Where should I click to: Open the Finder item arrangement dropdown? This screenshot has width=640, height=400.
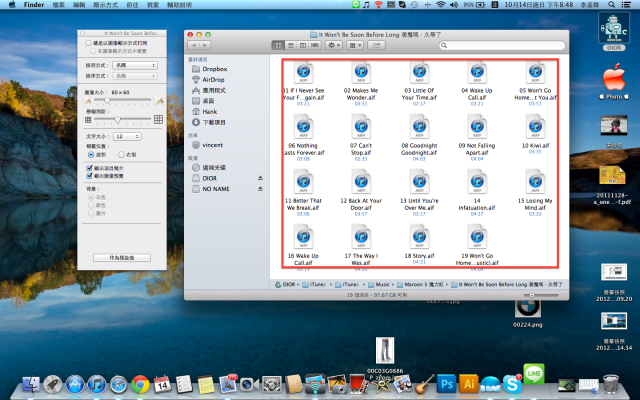pyautogui.click(x=354, y=45)
